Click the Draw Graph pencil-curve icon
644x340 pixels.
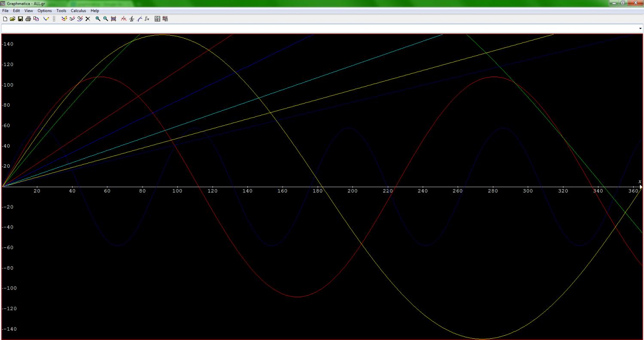tap(46, 19)
